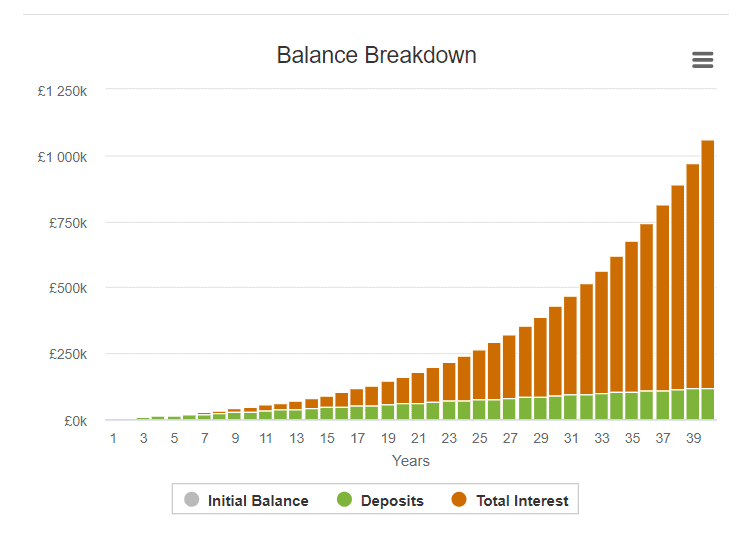The image size is (737, 535).
Task: Click x-axis label 1
Action: click(113, 438)
